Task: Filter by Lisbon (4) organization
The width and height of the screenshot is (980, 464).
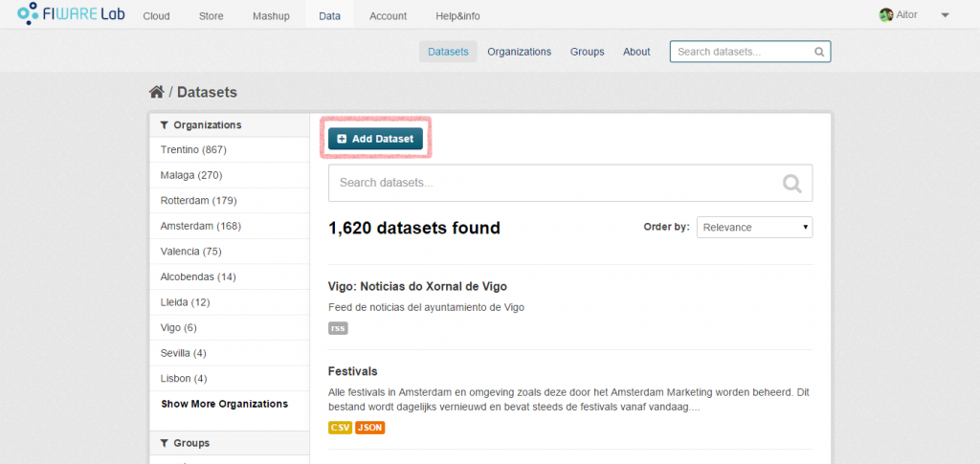Action: click(x=230, y=379)
